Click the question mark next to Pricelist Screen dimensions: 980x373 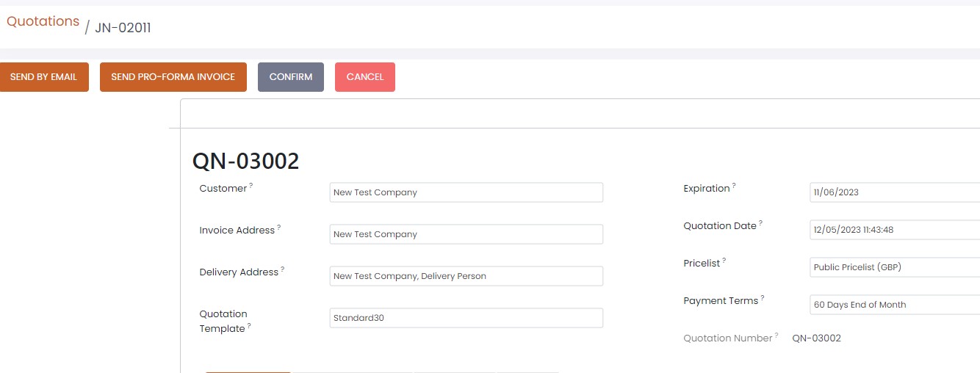[724, 260]
